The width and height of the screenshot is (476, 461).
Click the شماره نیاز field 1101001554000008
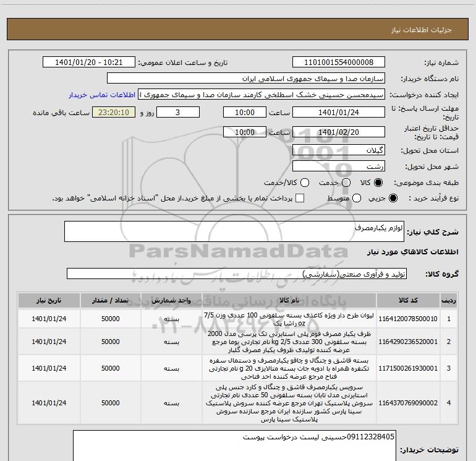339,62
